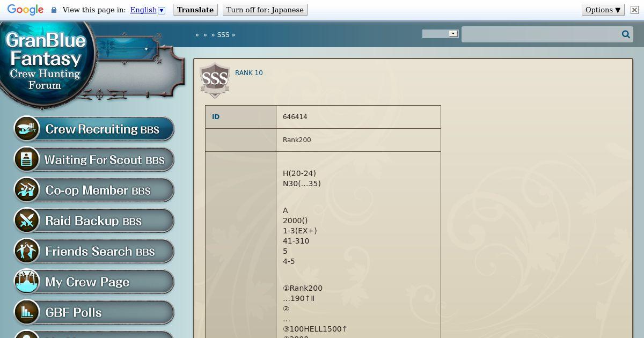Click the N30(...35) line
The image size is (644, 338).
[302, 183]
